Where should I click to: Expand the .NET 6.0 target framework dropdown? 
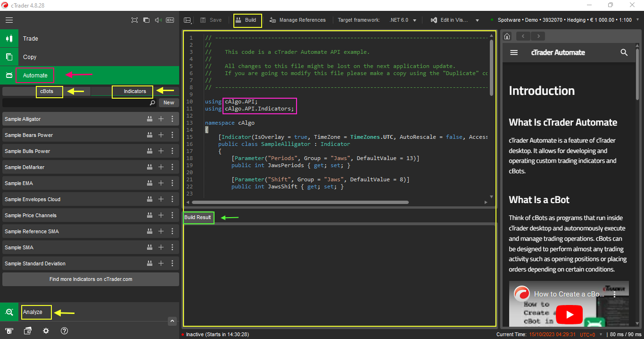[414, 20]
